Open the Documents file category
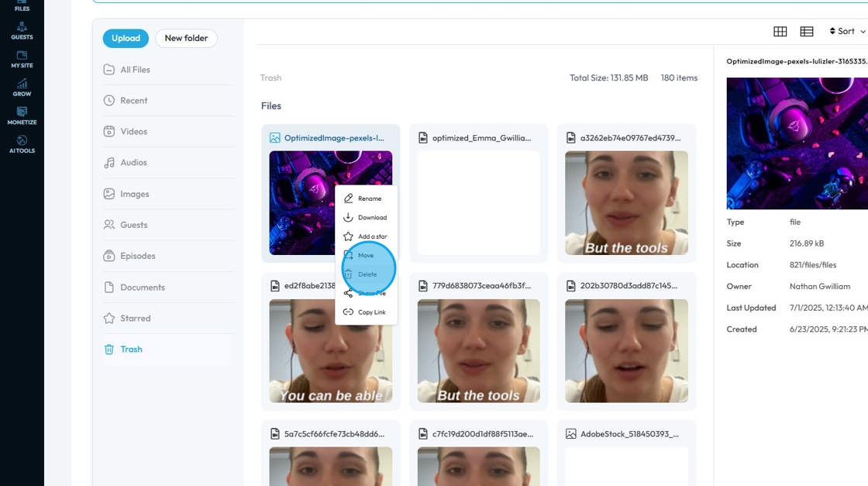Viewport: 868px width, 486px height. click(168, 288)
